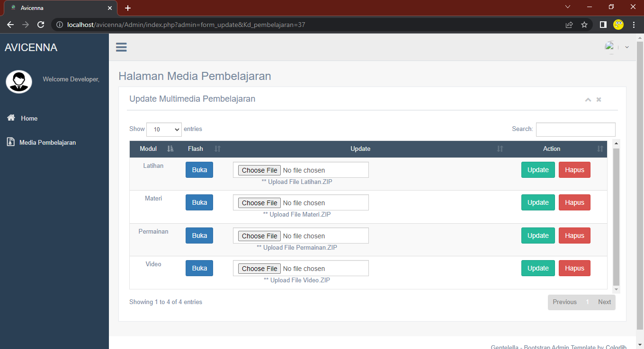Choose a file for the Permainan module

tap(259, 236)
